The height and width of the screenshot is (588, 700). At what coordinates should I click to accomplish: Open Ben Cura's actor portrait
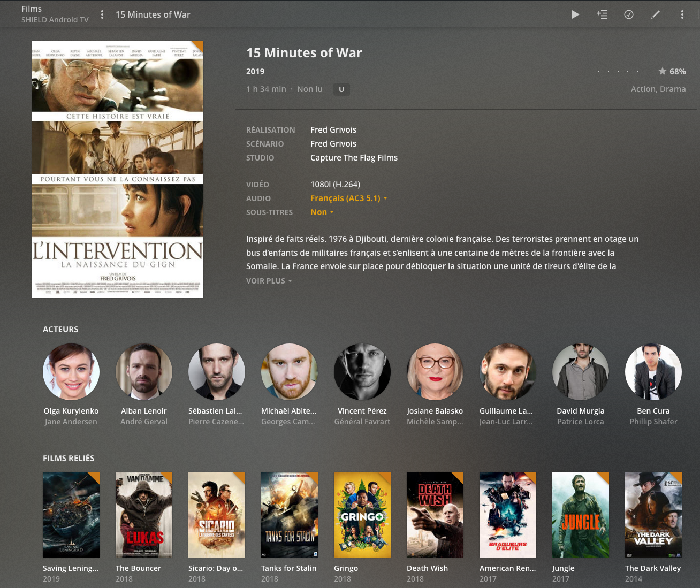click(653, 372)
